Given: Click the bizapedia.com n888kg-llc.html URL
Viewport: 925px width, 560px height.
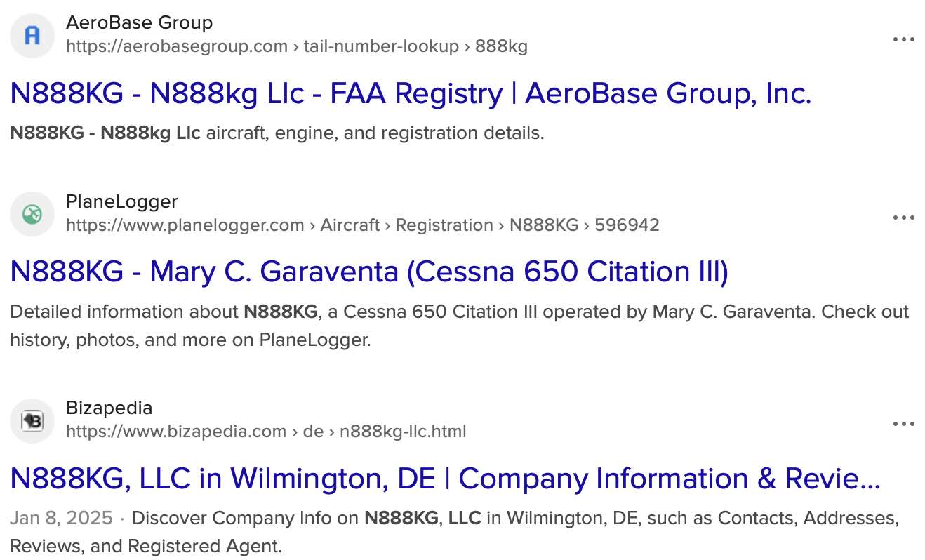Looking at the screenshot, I should [x=266, y=432].
